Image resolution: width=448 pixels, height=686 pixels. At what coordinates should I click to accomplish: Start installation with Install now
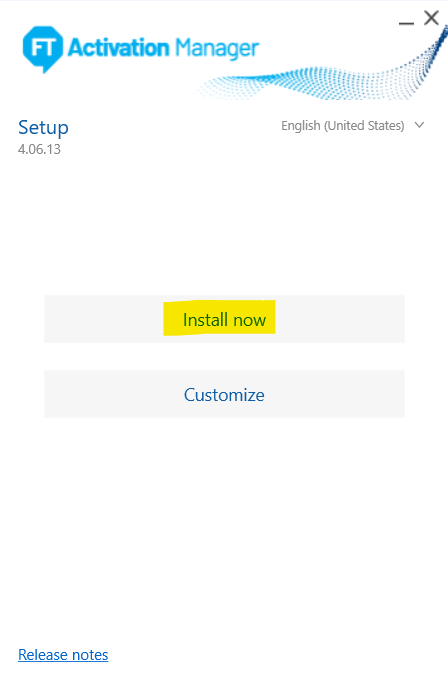pos(224,319)
